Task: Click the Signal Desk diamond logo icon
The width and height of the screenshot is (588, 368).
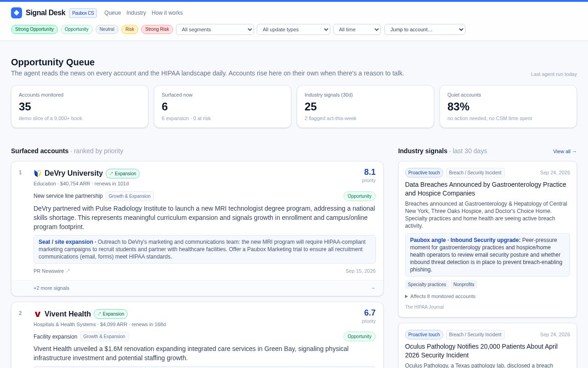Action: point(17,13)
